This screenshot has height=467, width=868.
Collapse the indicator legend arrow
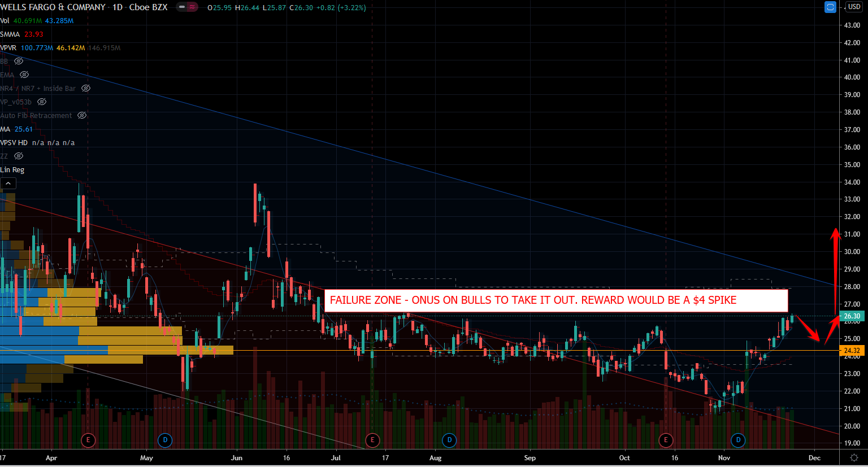pyautogui.click(x=8, y=184)
